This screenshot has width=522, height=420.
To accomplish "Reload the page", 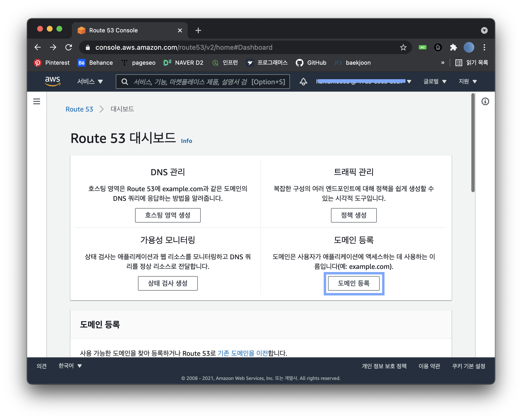I will (69, 47).
